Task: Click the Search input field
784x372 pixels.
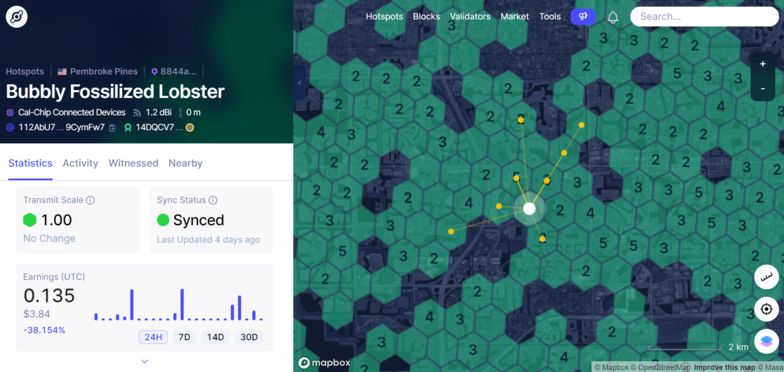Action: [x=704, y=16]
